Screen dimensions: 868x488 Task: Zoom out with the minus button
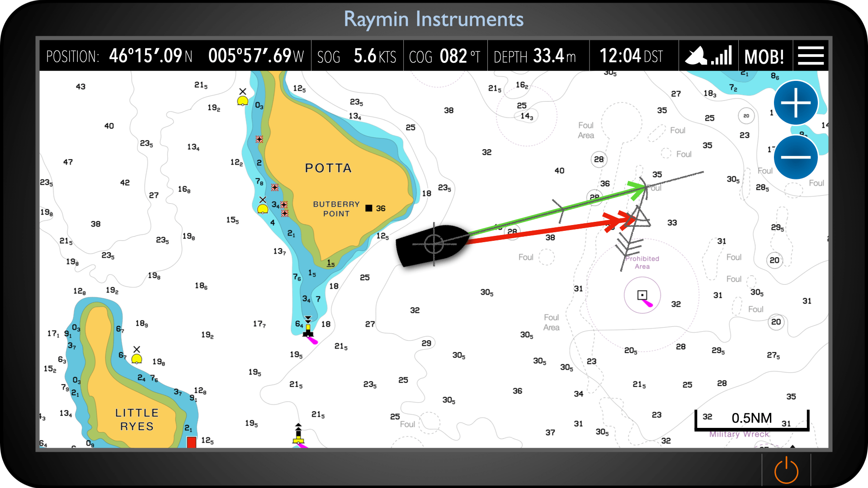point(796,157)
